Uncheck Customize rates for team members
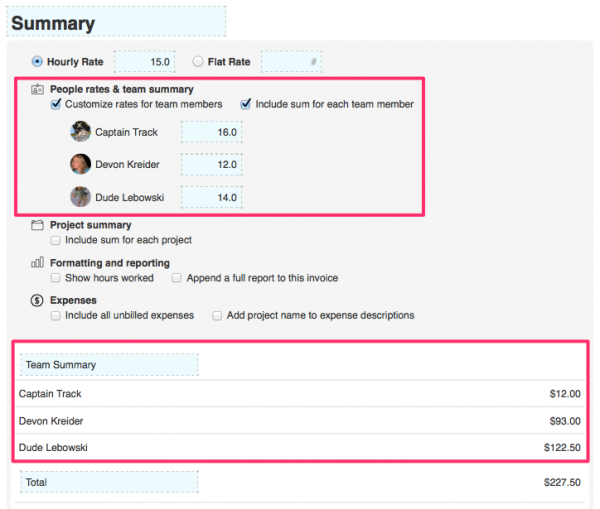Screen dimensions: 600x509 57,104
